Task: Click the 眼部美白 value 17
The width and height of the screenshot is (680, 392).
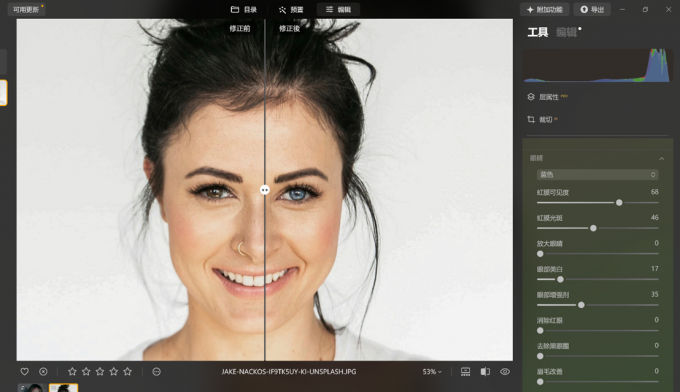Action: [655, 268]
